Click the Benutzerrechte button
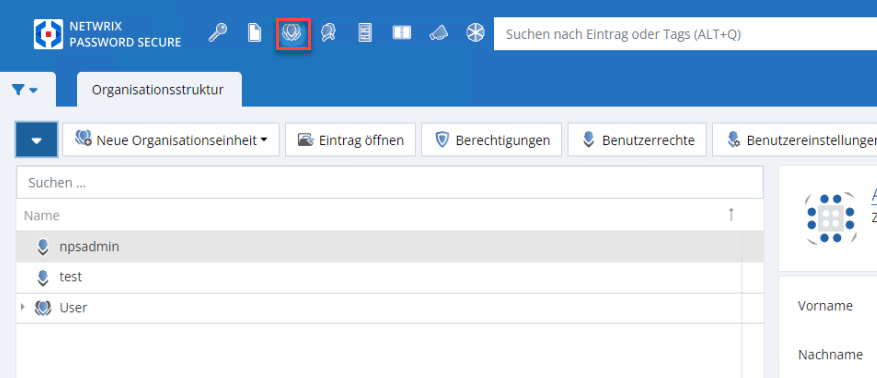The width and height of the screenshot is (877, 378). pos(637,140)
